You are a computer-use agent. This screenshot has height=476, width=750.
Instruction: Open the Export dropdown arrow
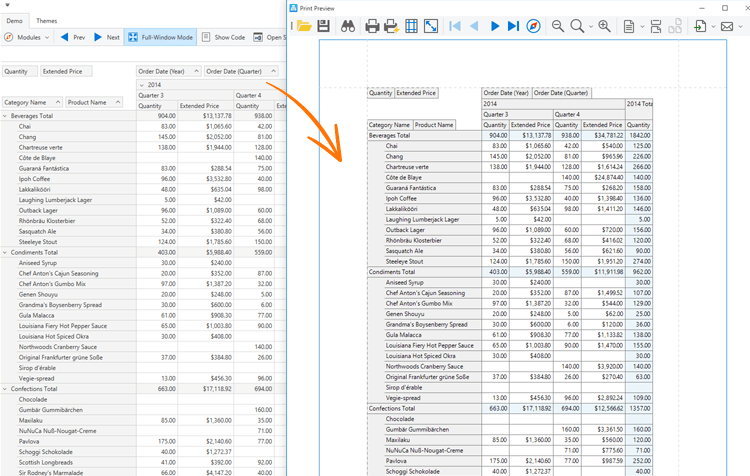pyautogui.click(x=714, y=26)
